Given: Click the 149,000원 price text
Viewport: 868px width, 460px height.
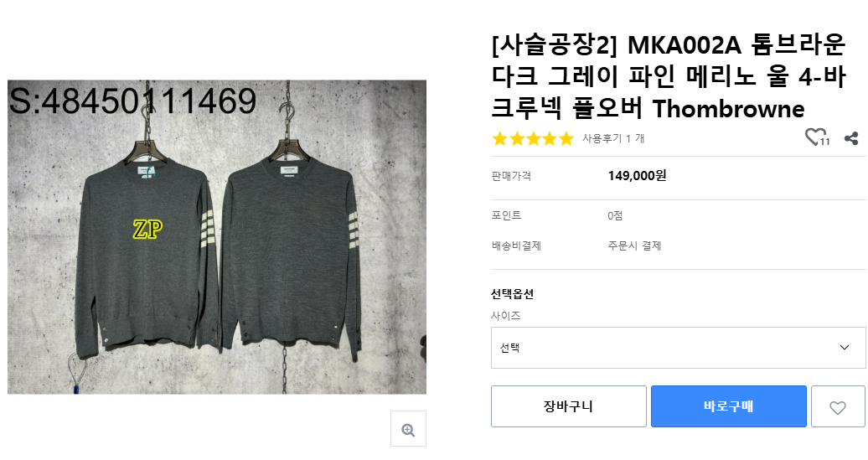Looking at the screenshot, I should (637, 176).
